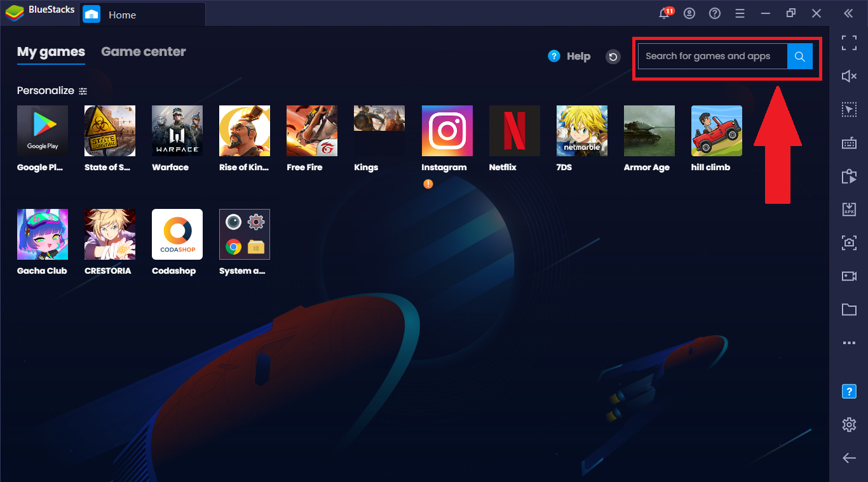Viewport: 868px width, 482px height.
Task: Click the refresh circular arrow icon
Action: click(613, 57)
